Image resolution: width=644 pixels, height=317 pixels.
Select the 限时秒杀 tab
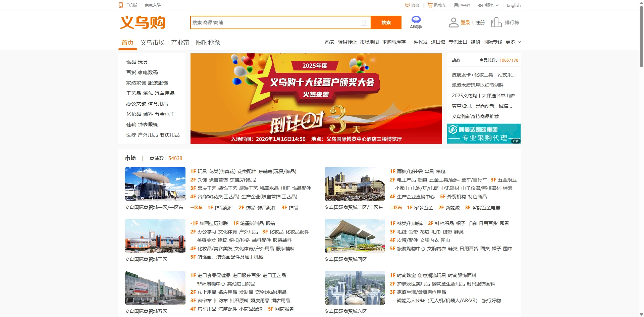click(208, 43)
